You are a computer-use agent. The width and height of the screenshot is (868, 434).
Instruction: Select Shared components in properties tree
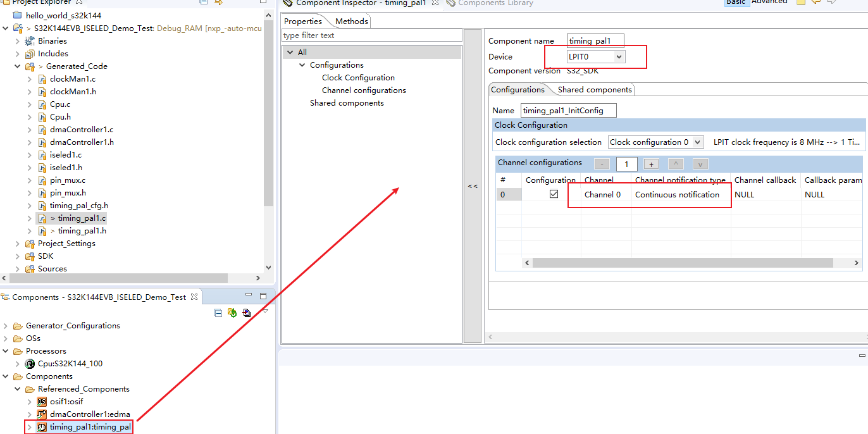[347, 103]
